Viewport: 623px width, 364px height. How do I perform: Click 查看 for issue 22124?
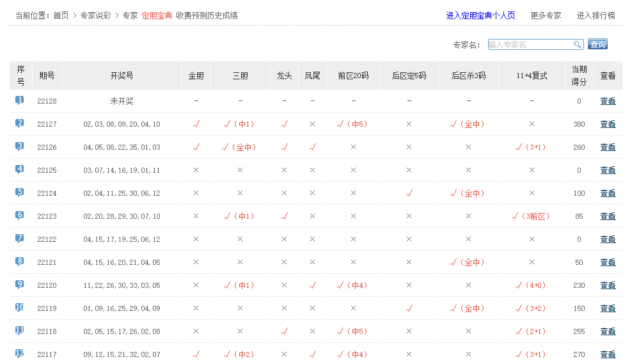(608, 193)
